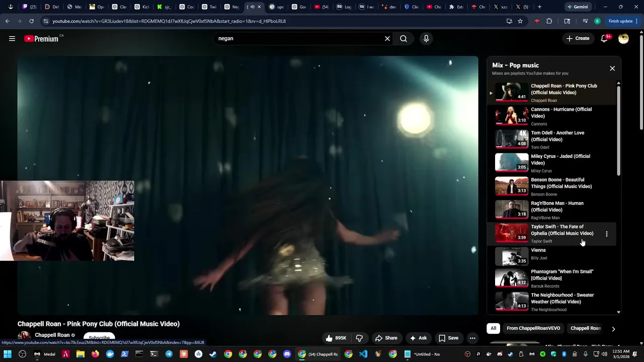
Task: Open the YouTube guide hamburger menu
Action: (12, 39)
